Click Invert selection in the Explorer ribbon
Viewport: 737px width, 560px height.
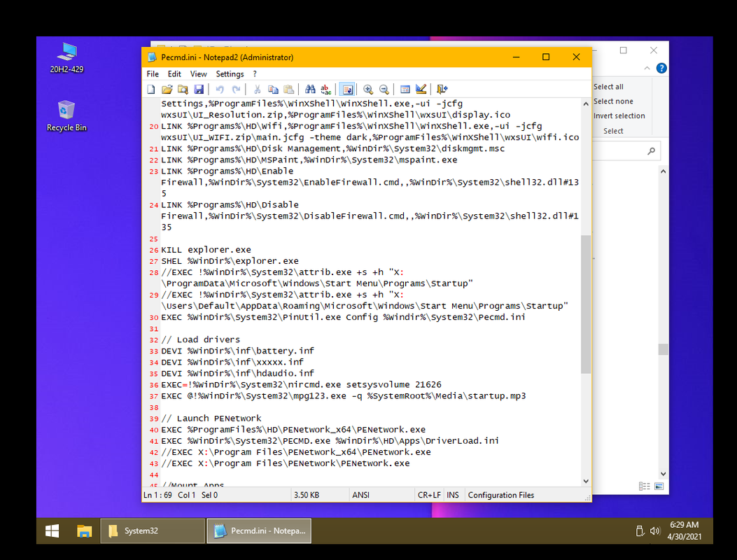619,116
